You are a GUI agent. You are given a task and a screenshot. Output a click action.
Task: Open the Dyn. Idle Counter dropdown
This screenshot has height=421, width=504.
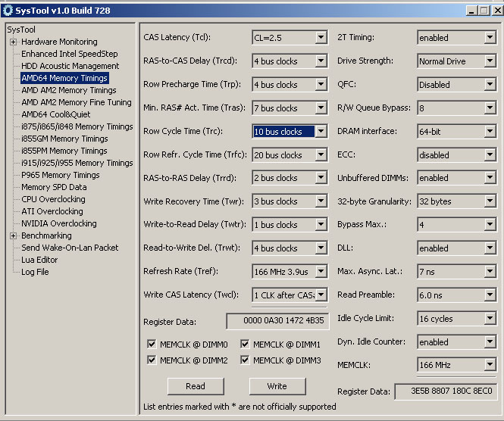coord(457,342)
